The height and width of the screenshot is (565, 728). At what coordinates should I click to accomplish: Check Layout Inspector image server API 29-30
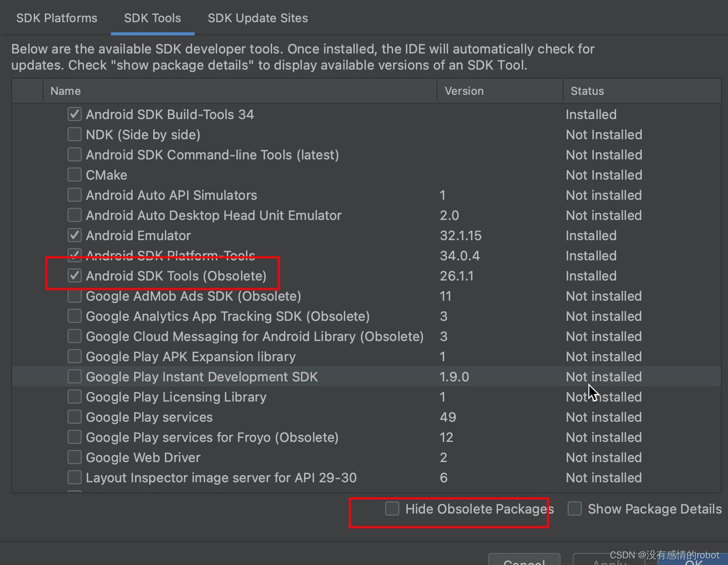click(x=75, y=477)
